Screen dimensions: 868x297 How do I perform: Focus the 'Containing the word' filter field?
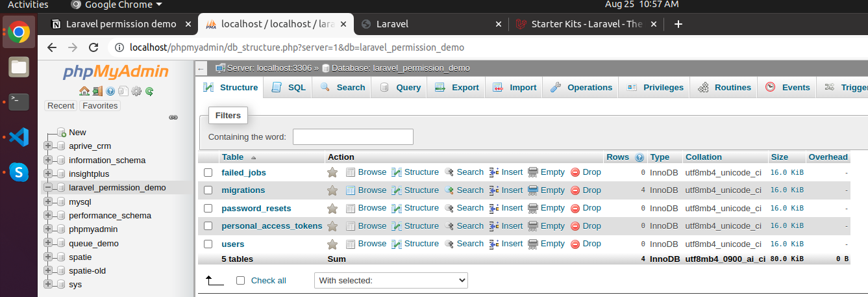click(353, 137)
